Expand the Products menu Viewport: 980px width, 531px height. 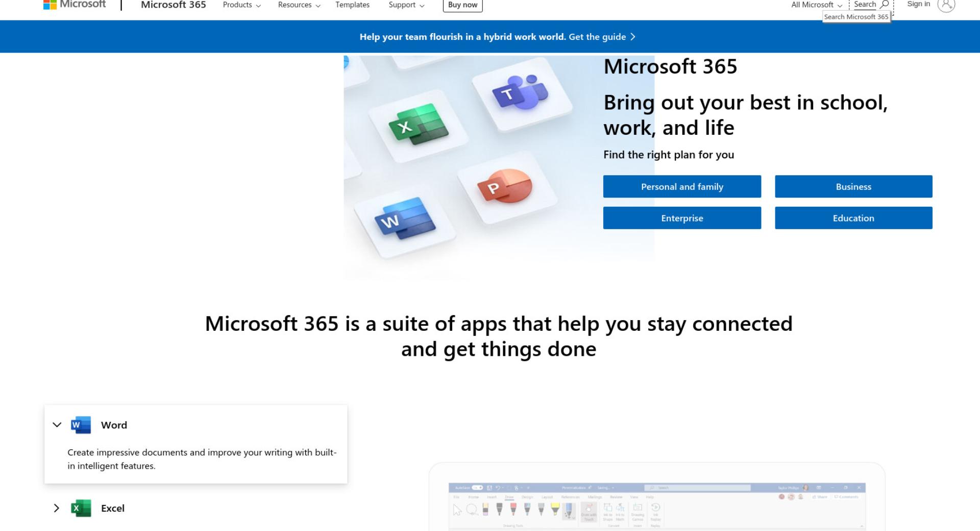pos(241,5)
